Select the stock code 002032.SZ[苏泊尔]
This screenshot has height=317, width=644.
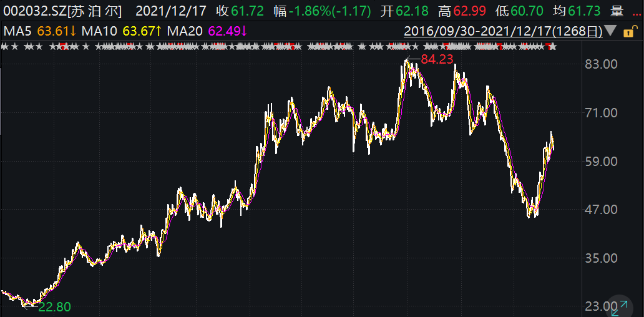63,11
